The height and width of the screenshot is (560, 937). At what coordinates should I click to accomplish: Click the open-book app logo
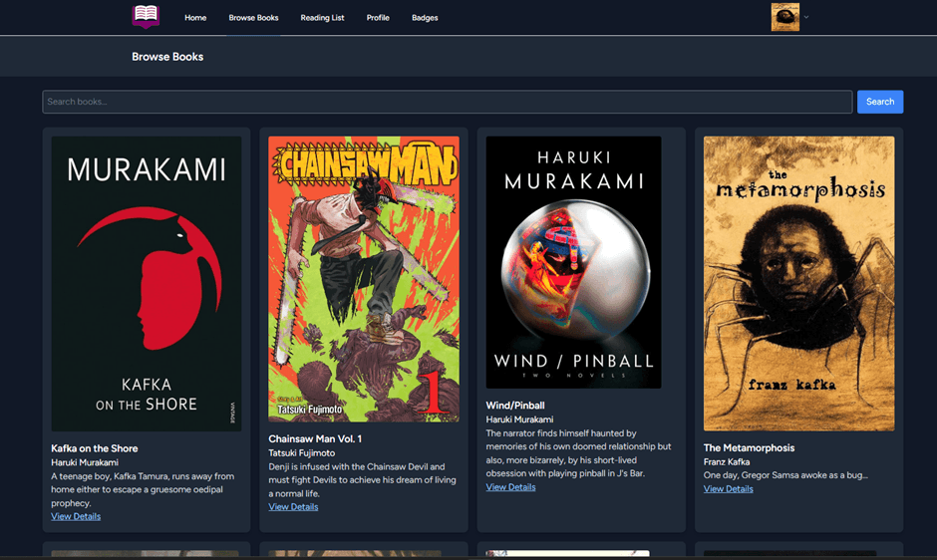tap(146, 16)
